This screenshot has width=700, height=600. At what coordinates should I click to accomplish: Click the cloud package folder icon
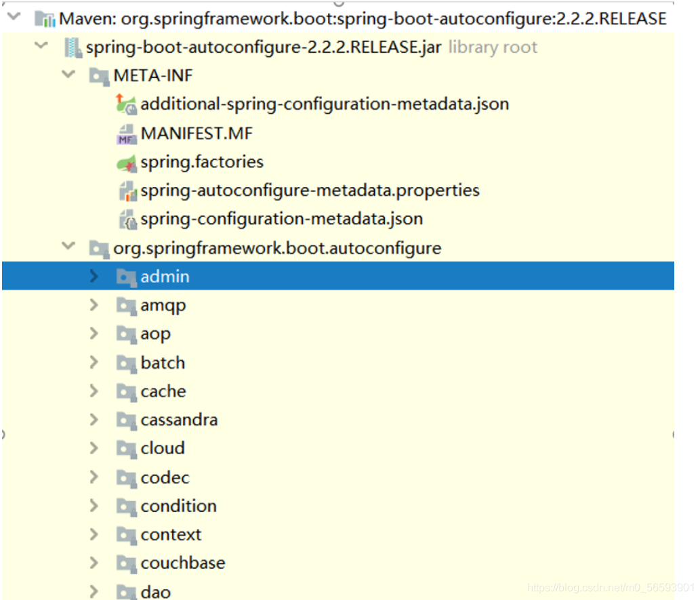point(126,449)
